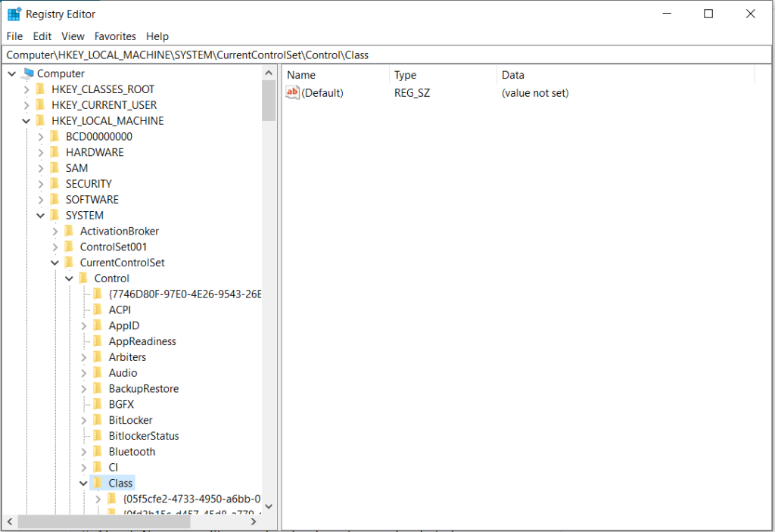Image resolution: width=775 pixels, height=532 pixels.
Task: Select HKEY_CLASSES_ROOT folder icon
Action: (x=41, y=89)
